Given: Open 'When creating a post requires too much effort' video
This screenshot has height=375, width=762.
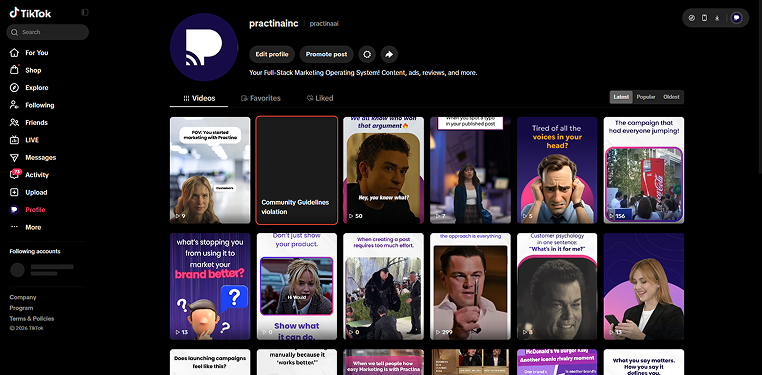Looking at the screenshot, I should click(383, 286).
